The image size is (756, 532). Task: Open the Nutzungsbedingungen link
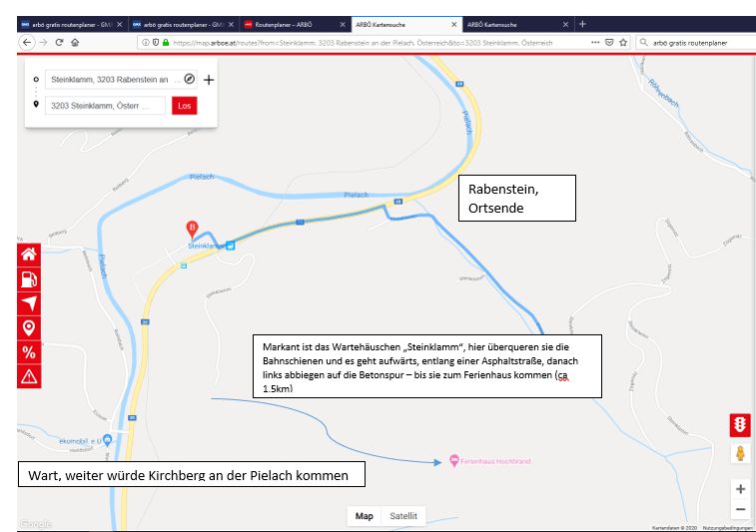(724, 527)
